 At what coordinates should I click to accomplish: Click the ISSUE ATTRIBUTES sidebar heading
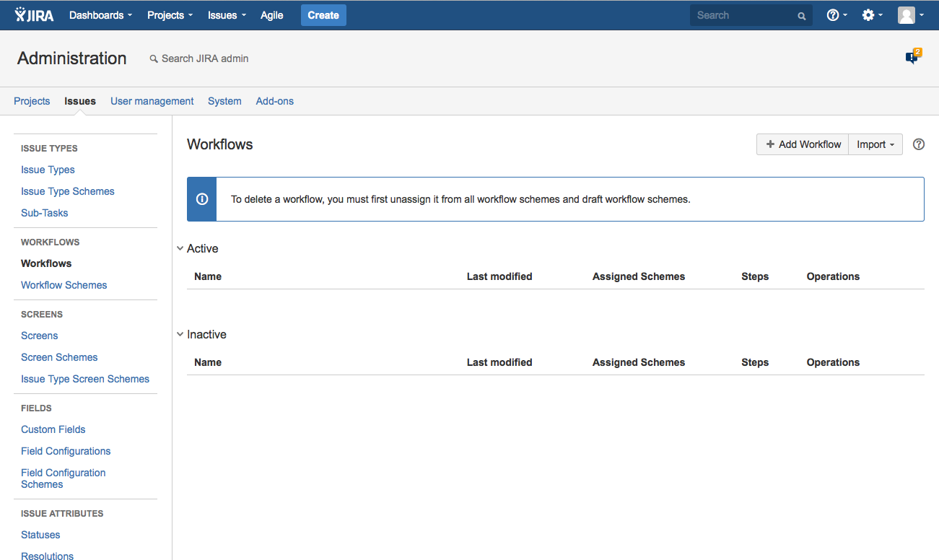pyautogui.click(x=62, y=514)
